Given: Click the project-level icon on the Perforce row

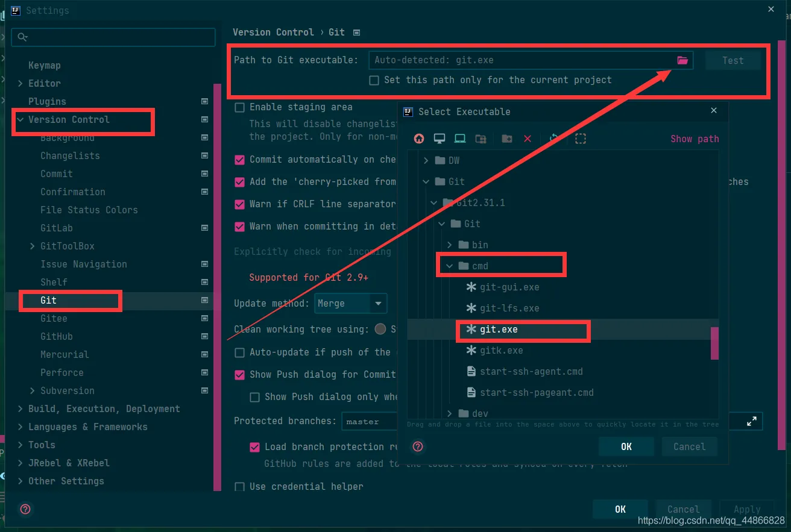Looking at the screenshot, I should tap(204, 372).
